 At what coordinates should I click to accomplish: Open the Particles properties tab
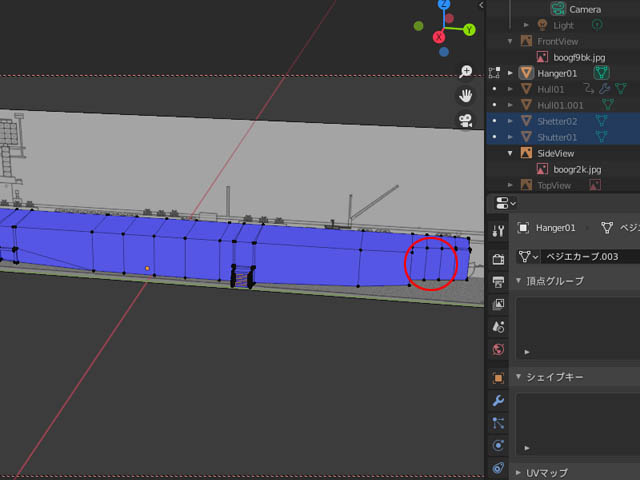coord(498,423)
